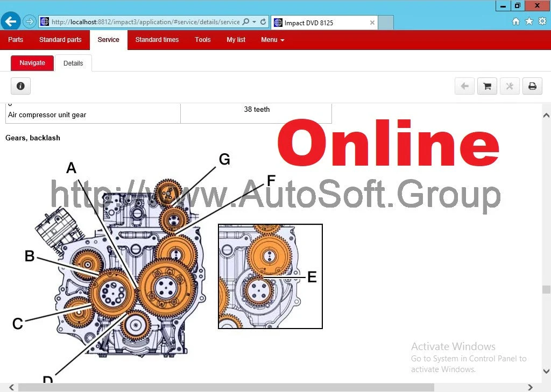Click the print icon button
This screenshot has width=551, height=392.
tap(532, 86)
